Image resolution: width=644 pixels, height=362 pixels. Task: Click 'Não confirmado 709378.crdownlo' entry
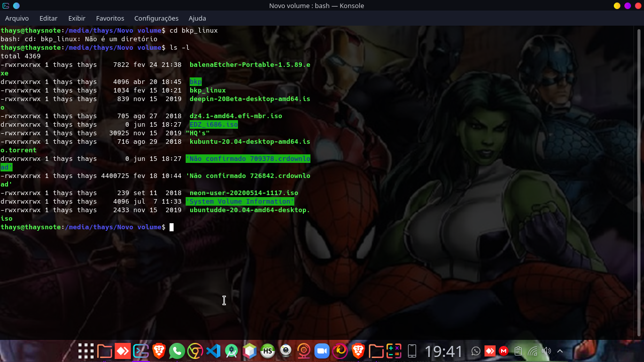click(248, 158)
